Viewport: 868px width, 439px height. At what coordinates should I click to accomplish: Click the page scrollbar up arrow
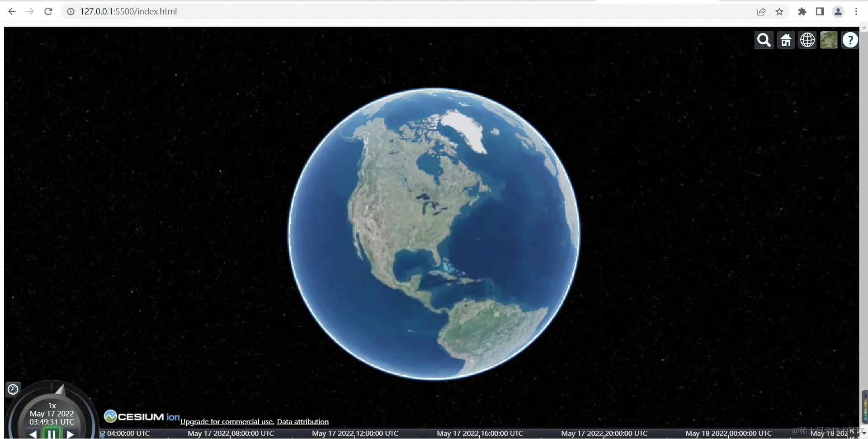864,28
